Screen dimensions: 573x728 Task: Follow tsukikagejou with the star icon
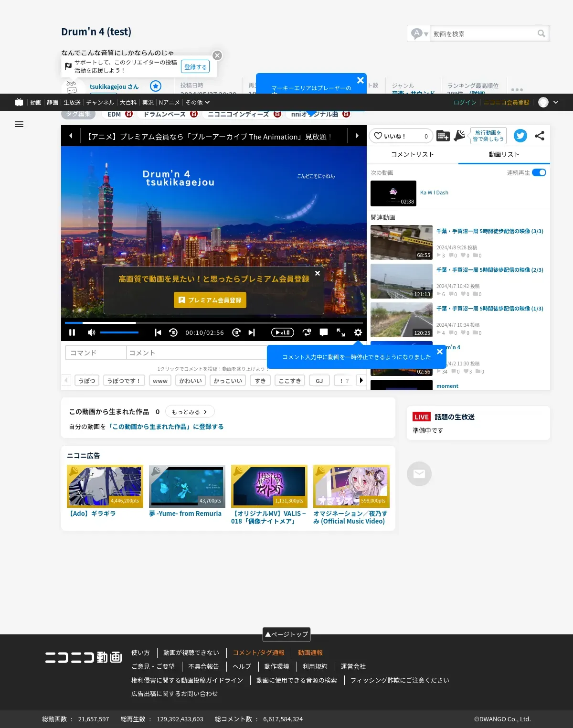pos(156,86)
